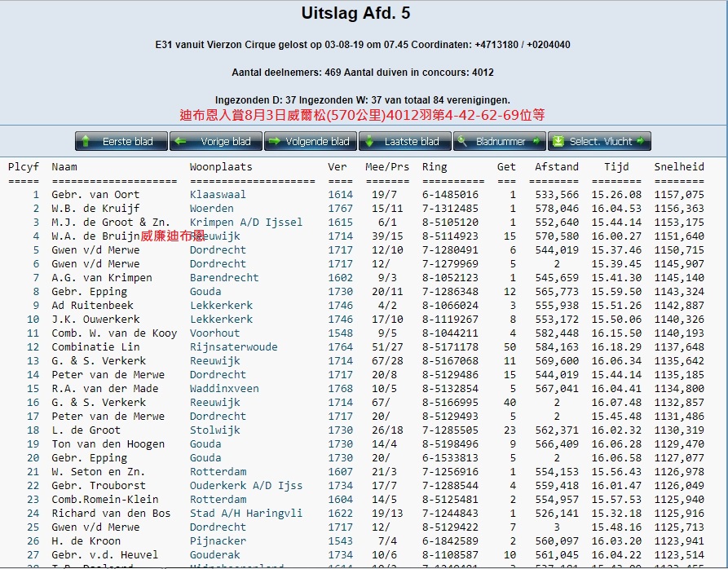
Task: Open Klaaswaal link for Gebr. van Oort
Action: pyautogui.click(x=218, y=195)
